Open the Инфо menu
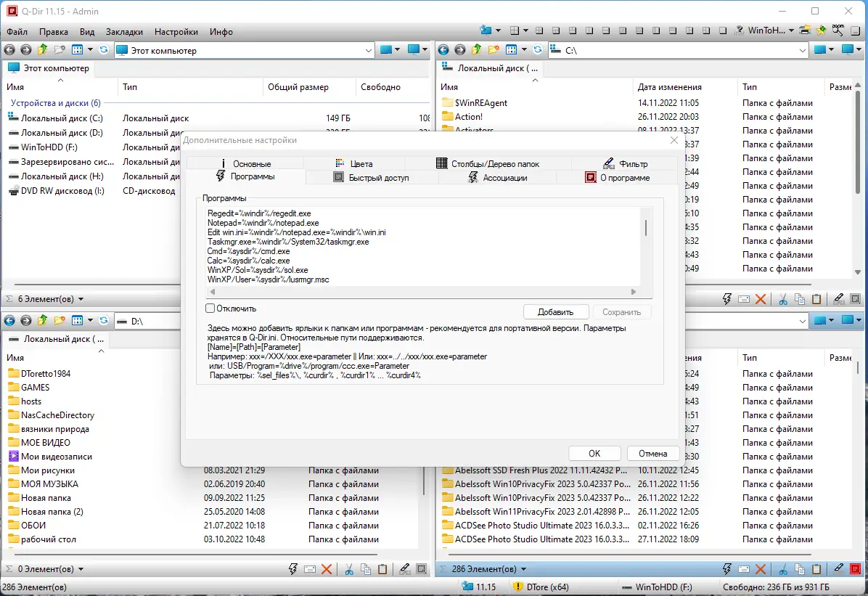The height and width of the screenshot is (596, 868). 221,31
